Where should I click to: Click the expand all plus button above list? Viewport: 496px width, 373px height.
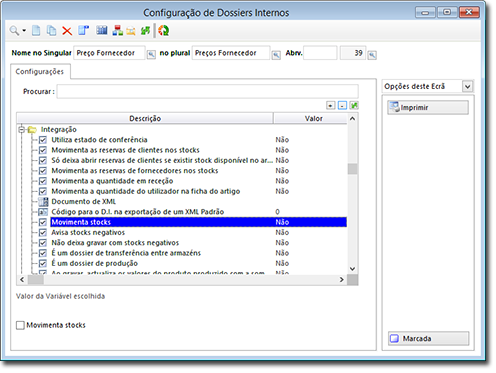coord(330,106)
